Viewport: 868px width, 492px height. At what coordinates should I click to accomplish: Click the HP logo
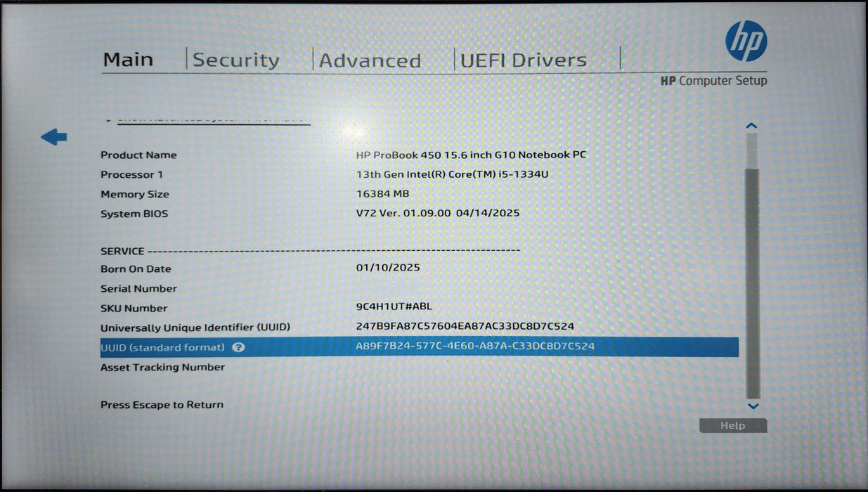click(x=746, y=41)
